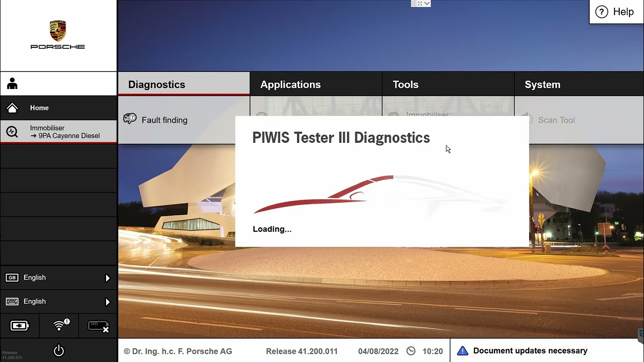Click the GB language flag icon
This screenshot has width=644, height=362.
pyautogui.click(x=12, y=278)
